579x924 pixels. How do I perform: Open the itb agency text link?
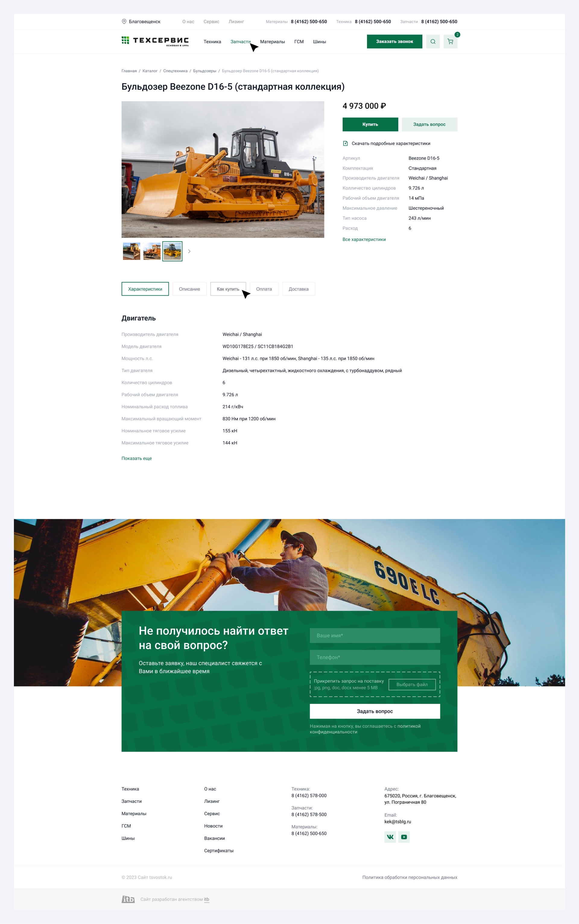206,900
